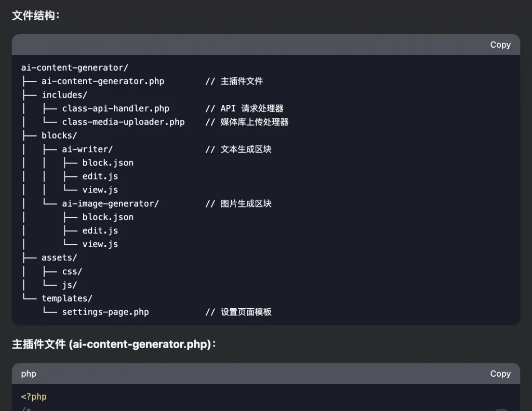This screenshot has width=532, height=411.
Task: Copy the file structure code block
Action: pyautogui.click(x=500, y=45)
